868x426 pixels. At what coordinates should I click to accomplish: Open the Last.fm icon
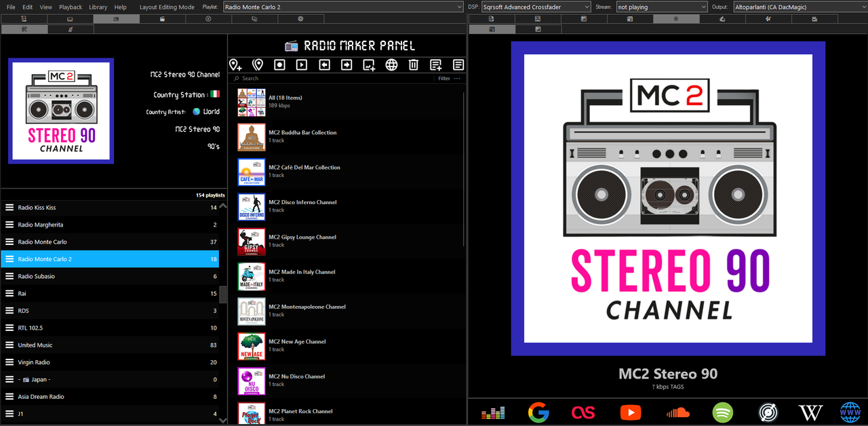coord(583,412)
